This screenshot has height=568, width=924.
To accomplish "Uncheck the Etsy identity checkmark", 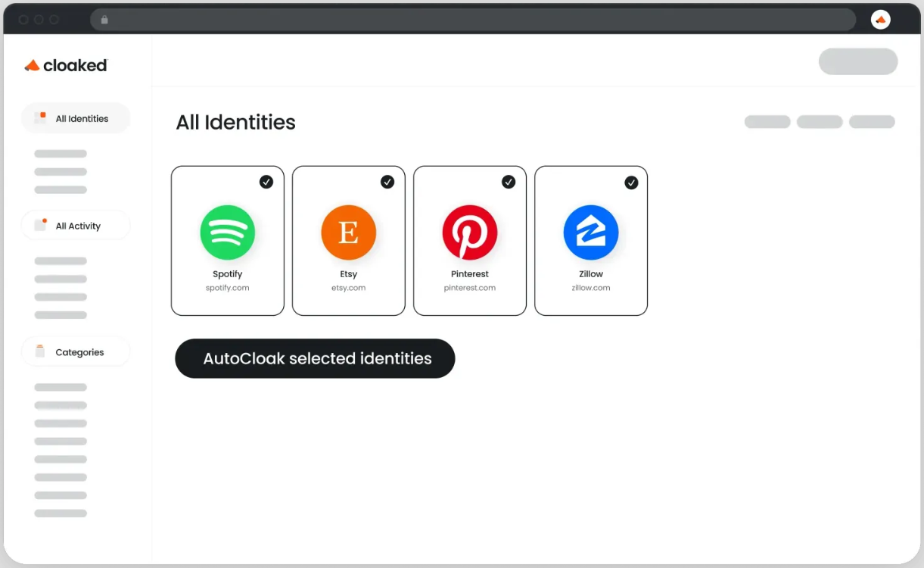I will coord(387,182).
